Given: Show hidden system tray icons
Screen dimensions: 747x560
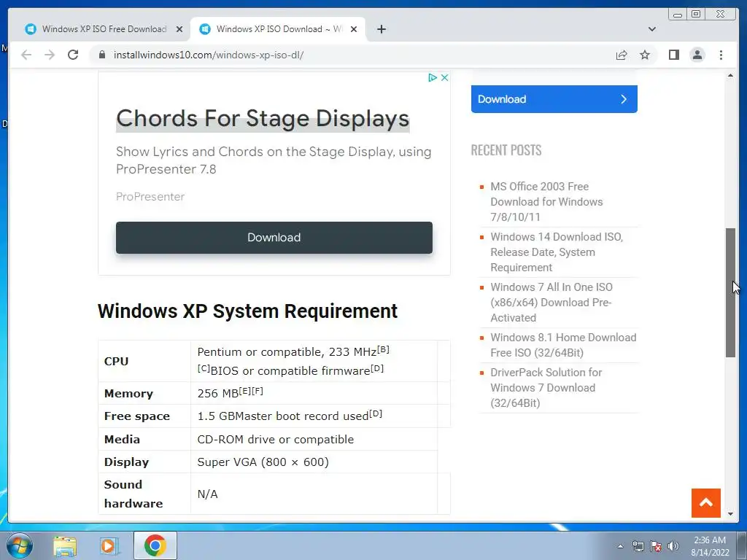Looking at the screenshot, I should 620,546.
